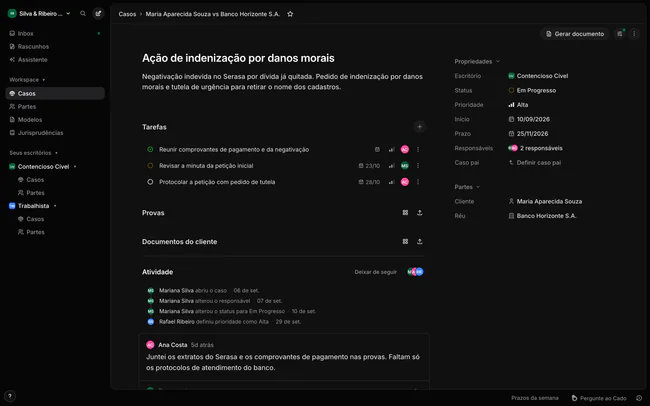Open defendant Banco Horizonte S.A.
This screenshot has height=406, width=650.
click(x=542, y=216)
